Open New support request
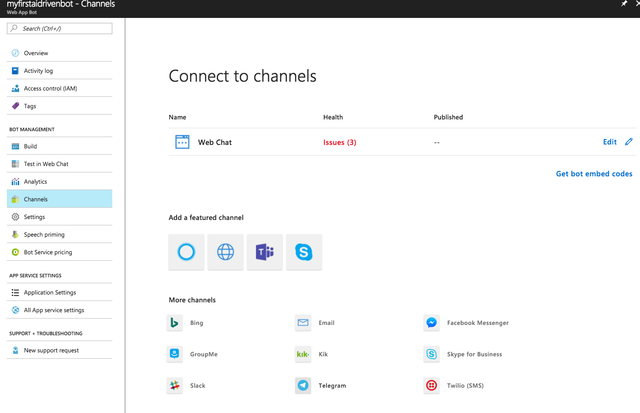Screen dimensions: 640x413 coord(60,350)
